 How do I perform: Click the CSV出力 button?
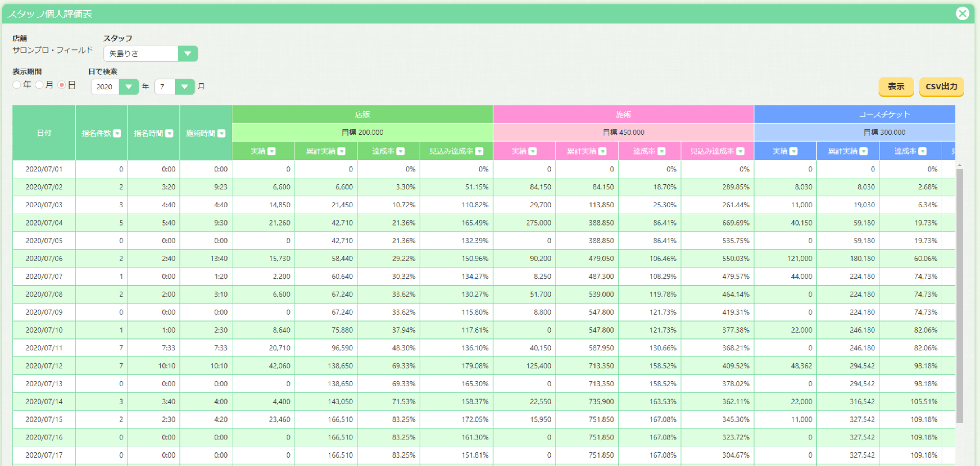(x=941, y=86)
